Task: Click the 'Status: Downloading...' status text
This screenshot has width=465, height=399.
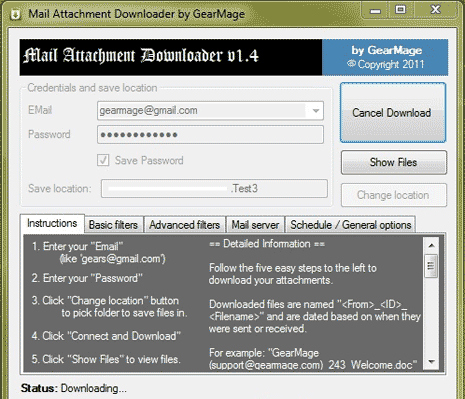Action: [x=74, y=388]
